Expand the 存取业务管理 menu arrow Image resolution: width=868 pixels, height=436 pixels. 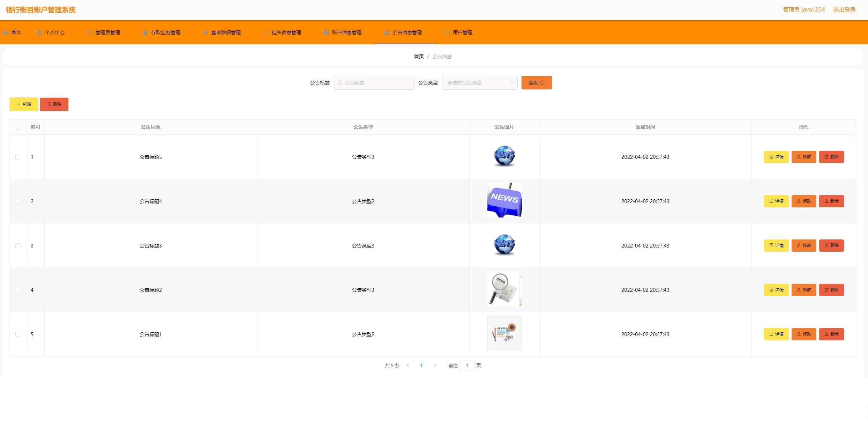pyautogui.click(x=186, y=32)
